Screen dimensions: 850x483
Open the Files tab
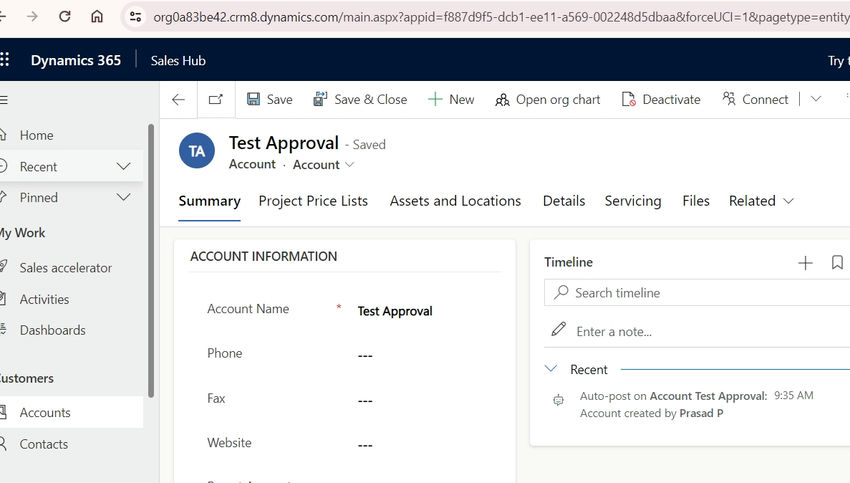point(696,201)
